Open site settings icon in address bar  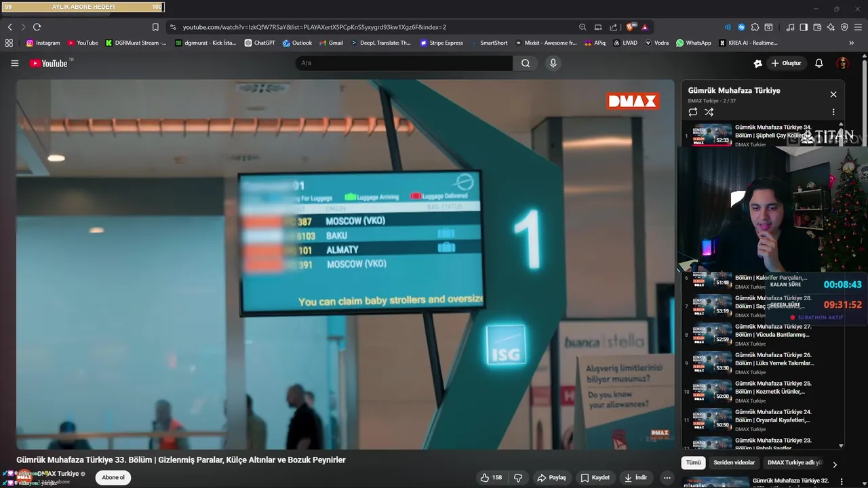tap(173, 27)
